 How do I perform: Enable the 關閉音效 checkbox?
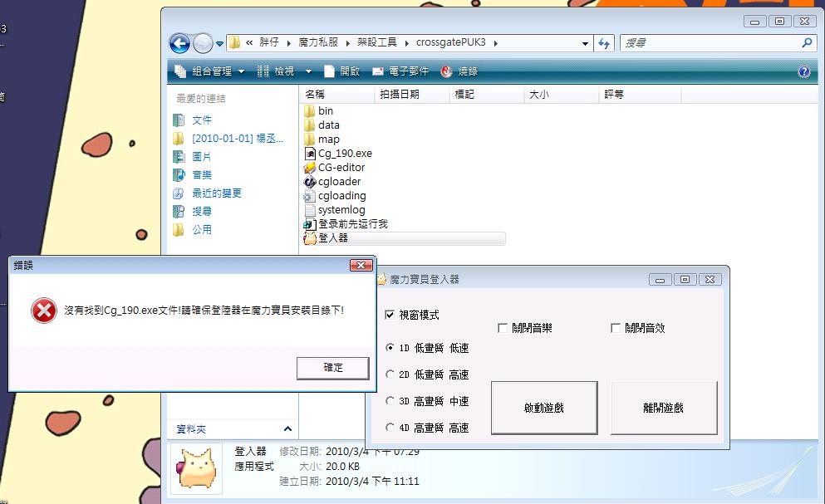(616, 328)
